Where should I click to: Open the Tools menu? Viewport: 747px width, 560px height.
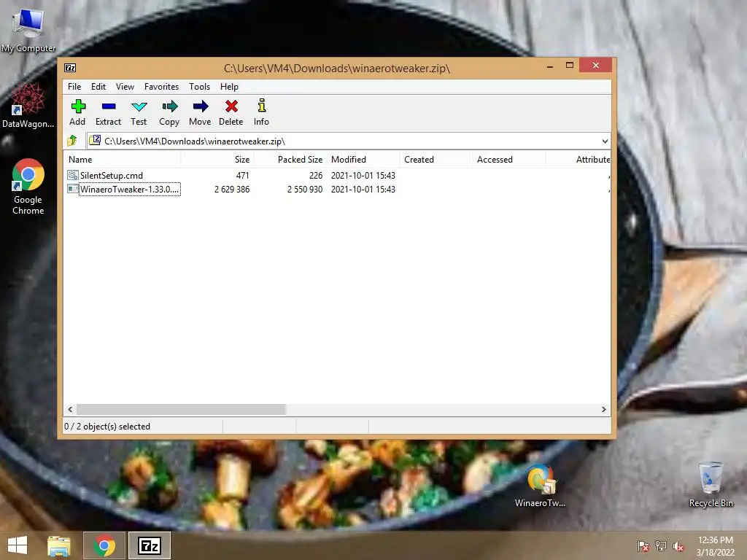point(200,87)
